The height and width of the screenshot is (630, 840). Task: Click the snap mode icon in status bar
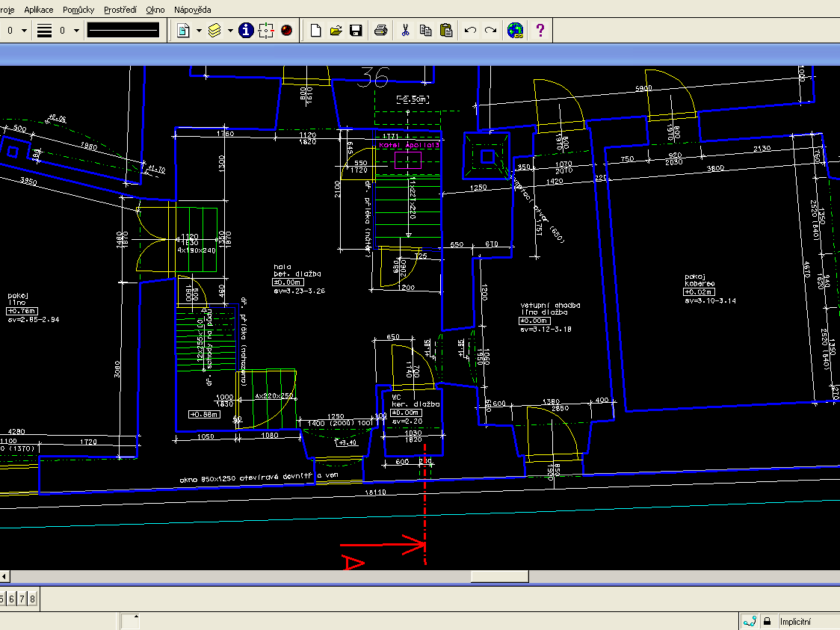pyautogui.click(x=750, y=622)
